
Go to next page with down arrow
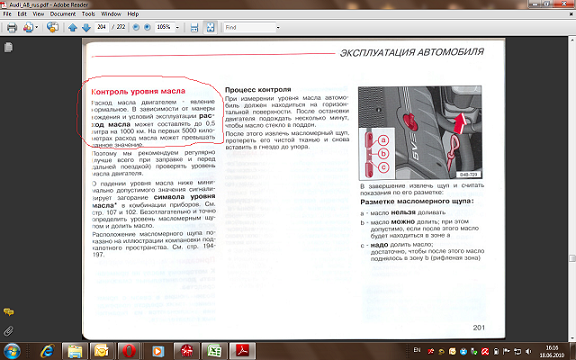pos(86,28)
